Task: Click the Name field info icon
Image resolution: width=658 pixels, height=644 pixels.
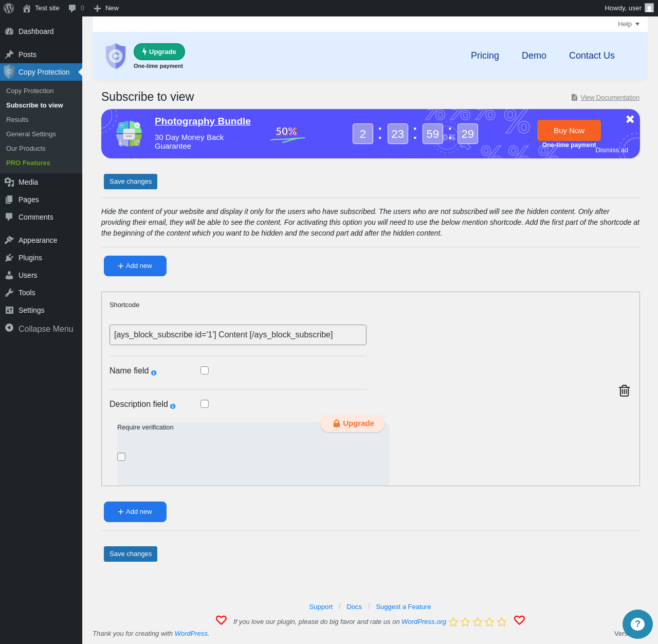Action: click(154, 373)
